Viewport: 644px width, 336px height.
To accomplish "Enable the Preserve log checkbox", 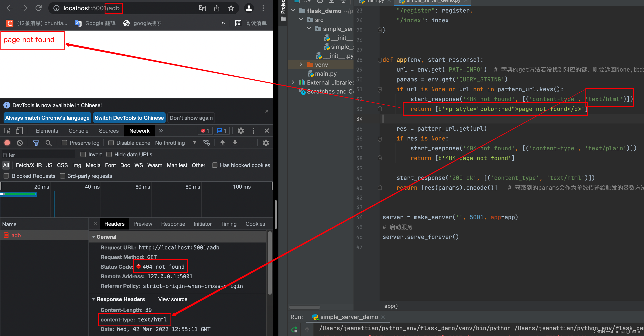I will coord(64,142).
